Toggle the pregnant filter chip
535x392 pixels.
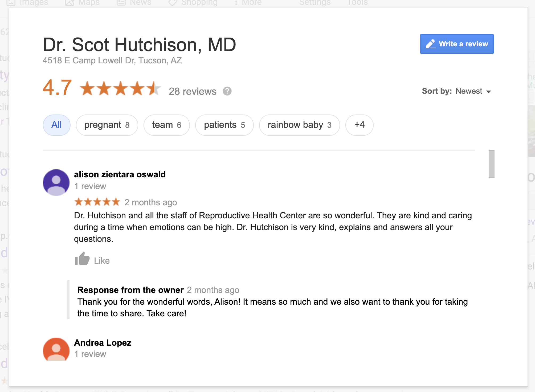(107, 125)
